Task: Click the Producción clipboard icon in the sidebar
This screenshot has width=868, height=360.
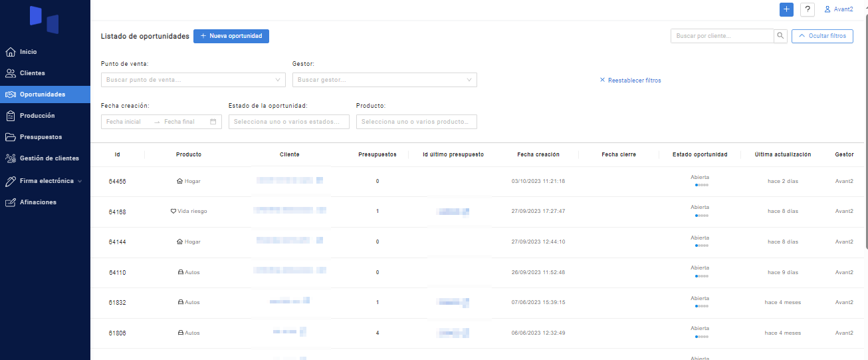Action: point(10,116)
